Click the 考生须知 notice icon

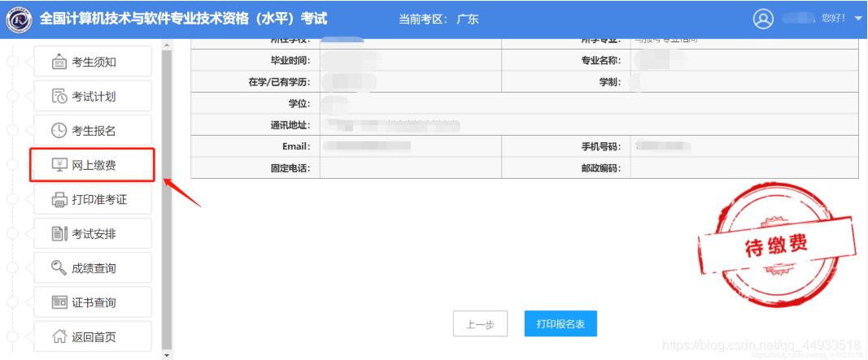[59, 62]
